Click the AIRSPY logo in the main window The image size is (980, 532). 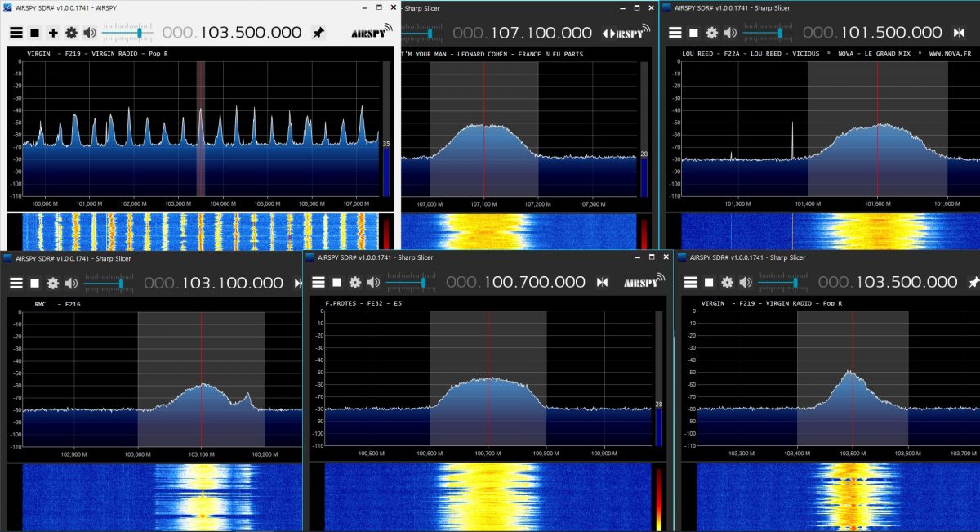371,32
